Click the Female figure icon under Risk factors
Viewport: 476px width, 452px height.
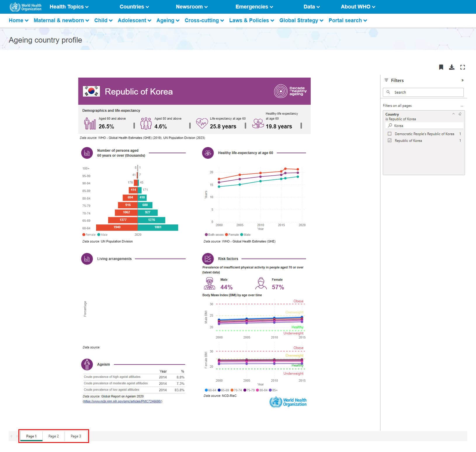261,284
